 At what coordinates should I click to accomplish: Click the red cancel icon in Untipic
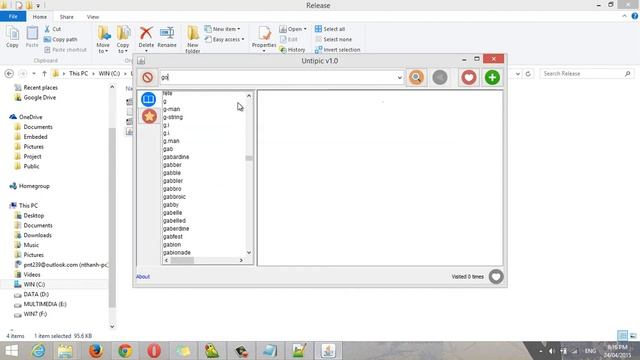(148, 77)
